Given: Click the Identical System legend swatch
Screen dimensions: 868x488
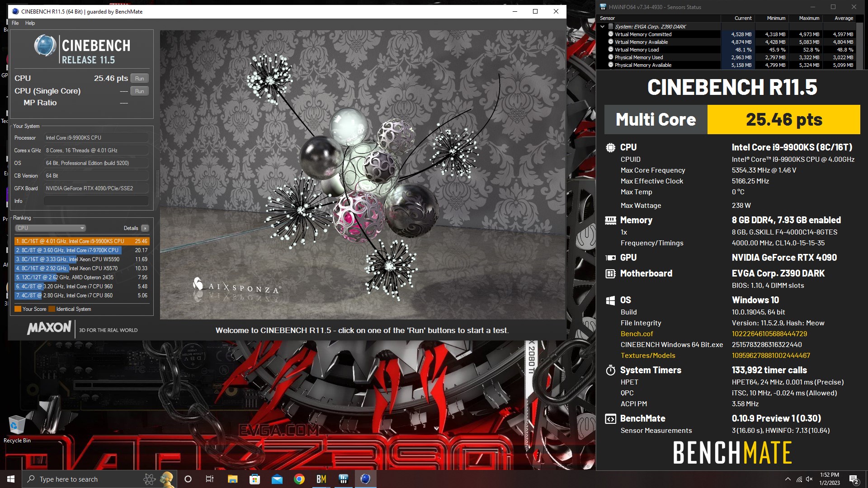Looking at the screenshot, I should [x=52, y=309].
